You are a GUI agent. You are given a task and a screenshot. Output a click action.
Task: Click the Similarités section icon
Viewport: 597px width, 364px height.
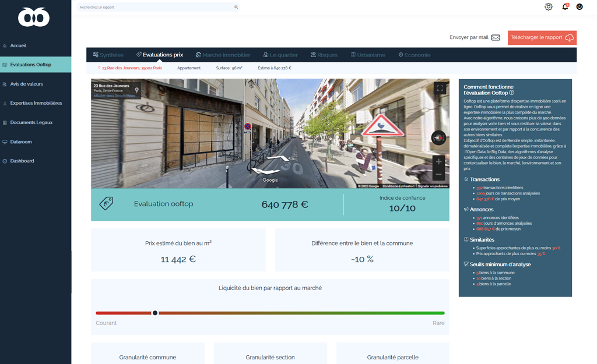click(466, 239)
